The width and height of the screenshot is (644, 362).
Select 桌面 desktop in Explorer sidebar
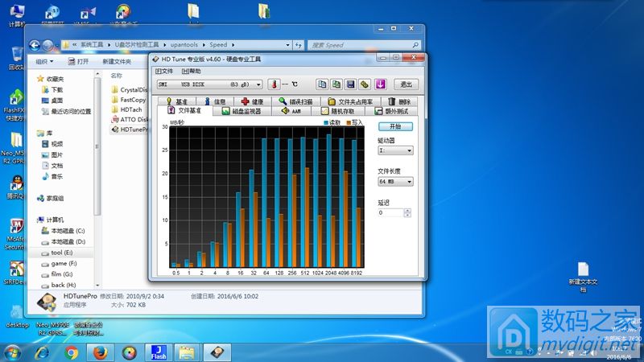pyautogui.click(x=52, y=100)
